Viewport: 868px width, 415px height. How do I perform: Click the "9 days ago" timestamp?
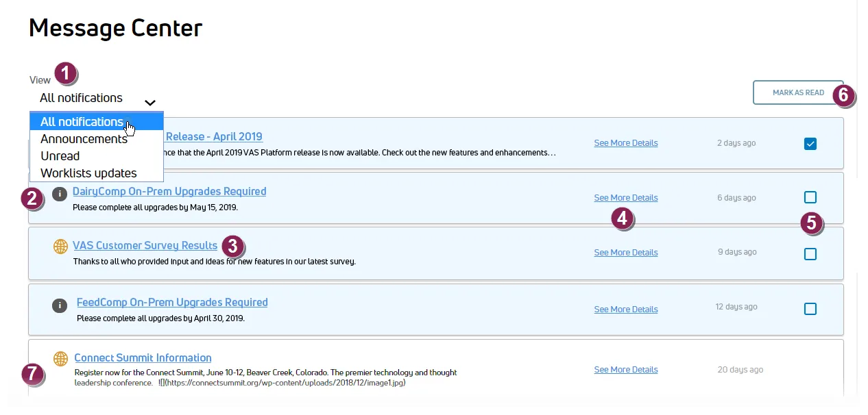tap(737, 252)
